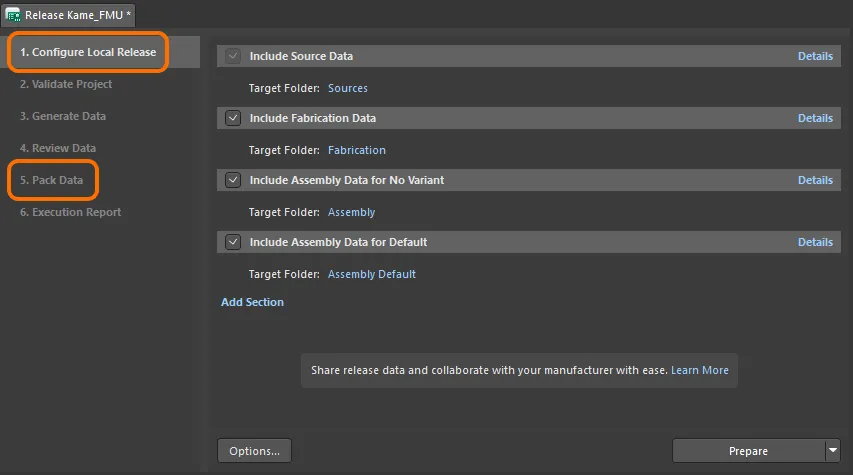Click the Add Section link

coord(252,302)
